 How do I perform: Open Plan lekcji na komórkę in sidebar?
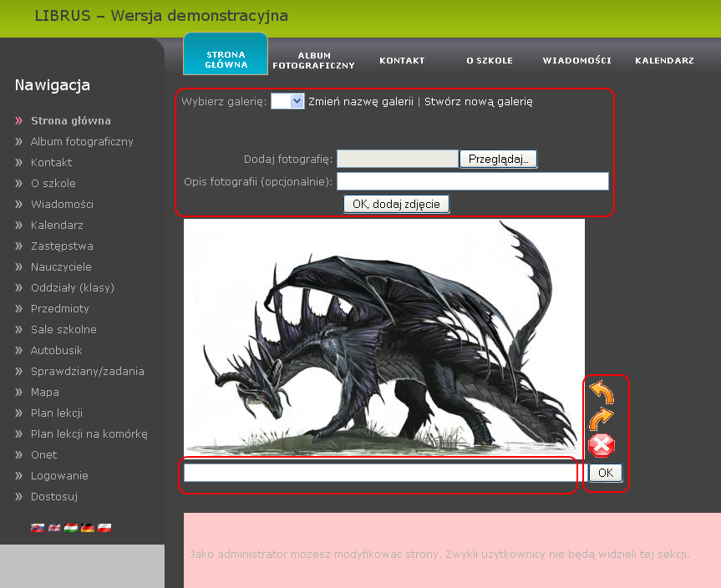89,434
